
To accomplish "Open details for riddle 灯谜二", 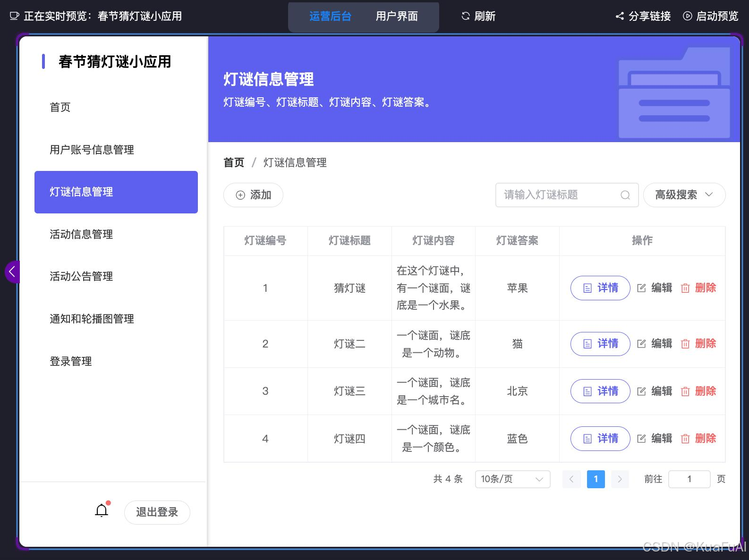I will pos(600,344).
